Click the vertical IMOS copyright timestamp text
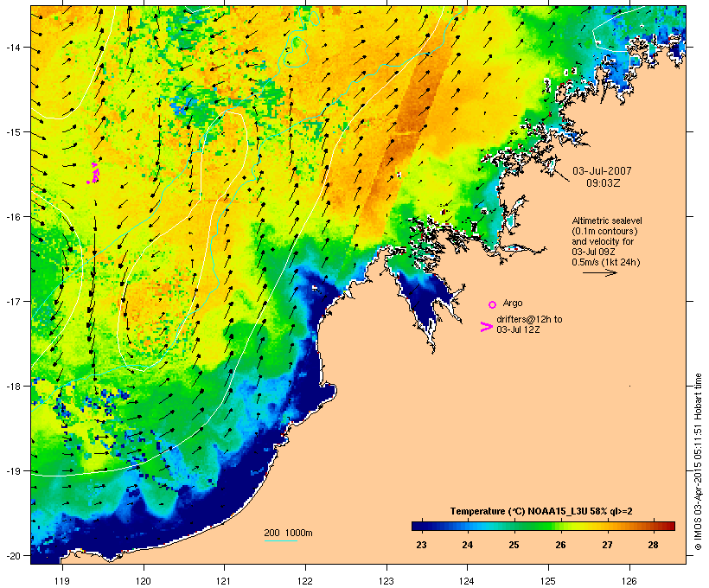Image resolution: width=709 pixels, height=588 pixels. coord(698,462)
